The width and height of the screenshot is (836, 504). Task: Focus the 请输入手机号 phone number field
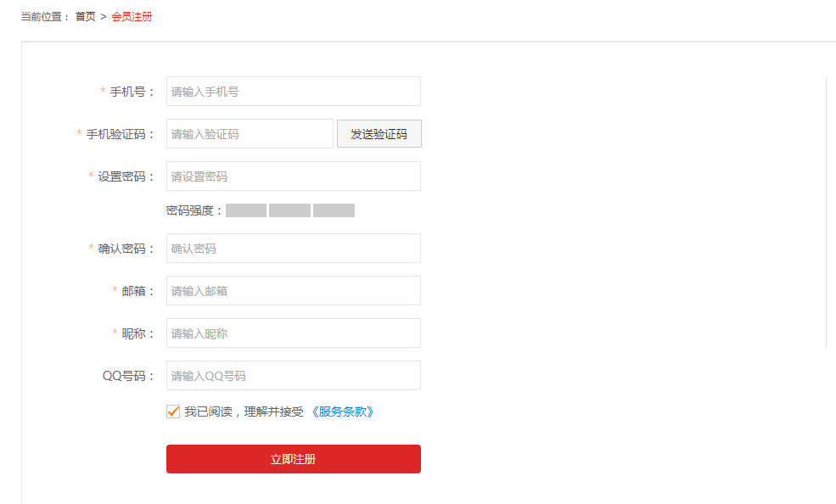click(x=293, y=92)
